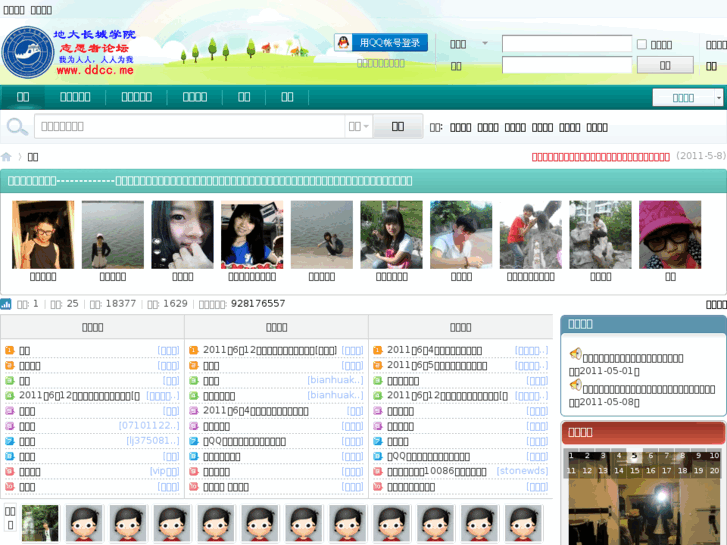727x545 pixels.
Task: Select slide number 1 on the slideshow
Action: 571,456
